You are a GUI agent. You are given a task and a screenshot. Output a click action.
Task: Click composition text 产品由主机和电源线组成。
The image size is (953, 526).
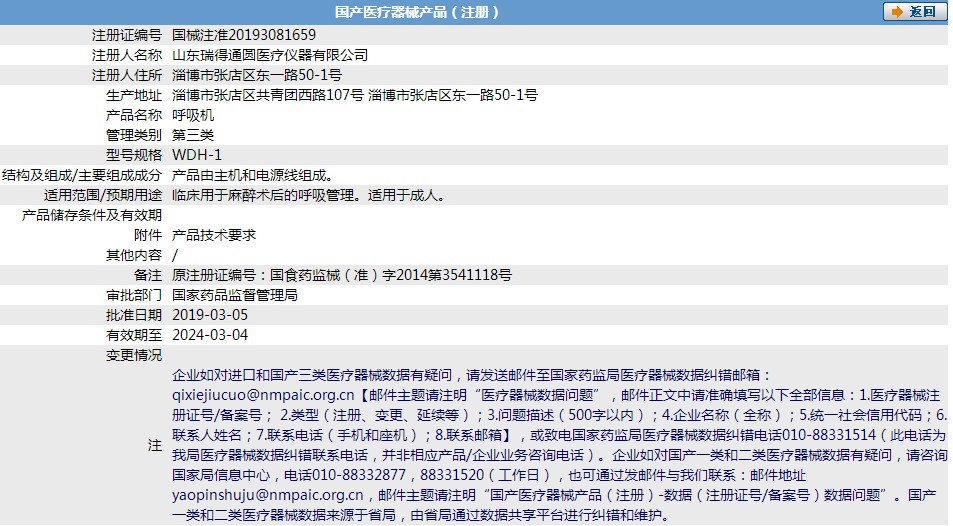pyautogui.click(x=254, y=176)
